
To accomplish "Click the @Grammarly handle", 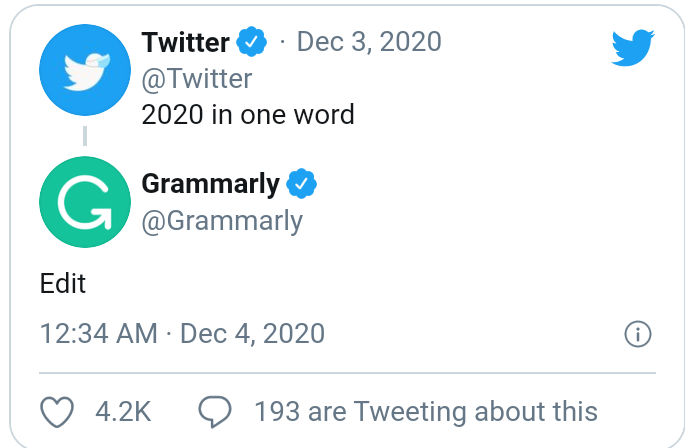I will coord(222,220).
